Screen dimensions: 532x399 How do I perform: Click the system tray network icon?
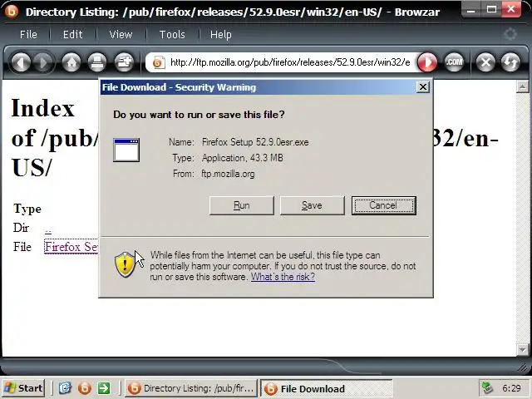tap(488, 388)
